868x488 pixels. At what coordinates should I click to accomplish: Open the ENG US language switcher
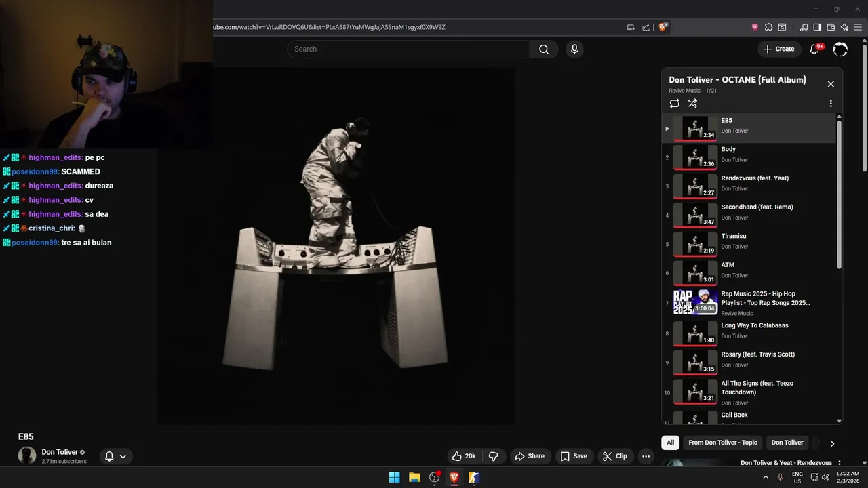tap(797, 477)
